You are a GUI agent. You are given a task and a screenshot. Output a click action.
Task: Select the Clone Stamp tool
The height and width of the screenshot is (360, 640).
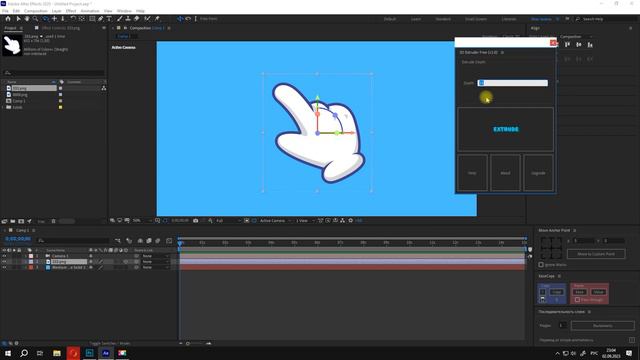tap(128, 19)
